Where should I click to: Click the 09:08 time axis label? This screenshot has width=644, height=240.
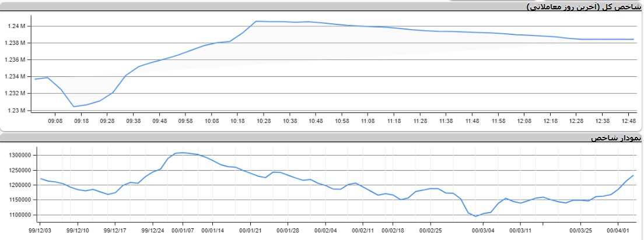(55, 121)
